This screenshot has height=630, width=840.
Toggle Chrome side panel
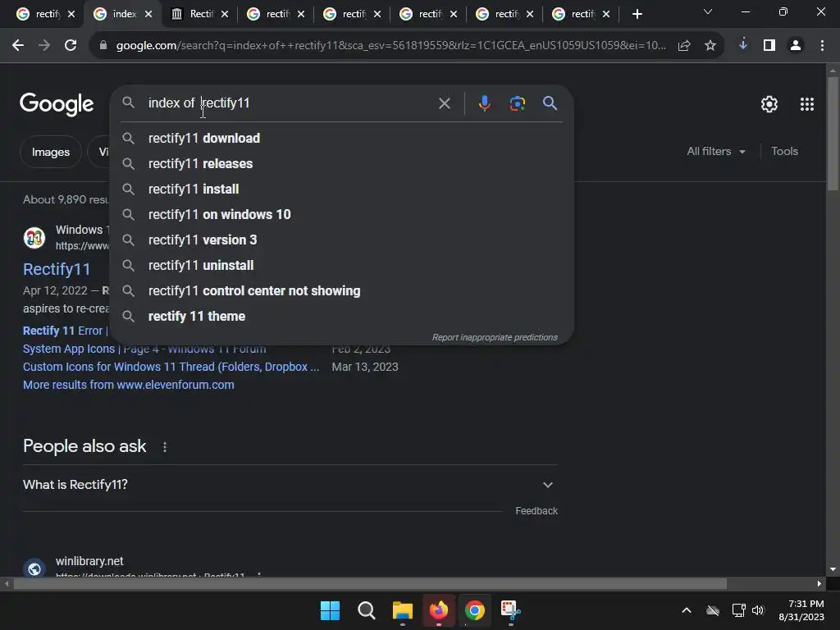[769, 46]
